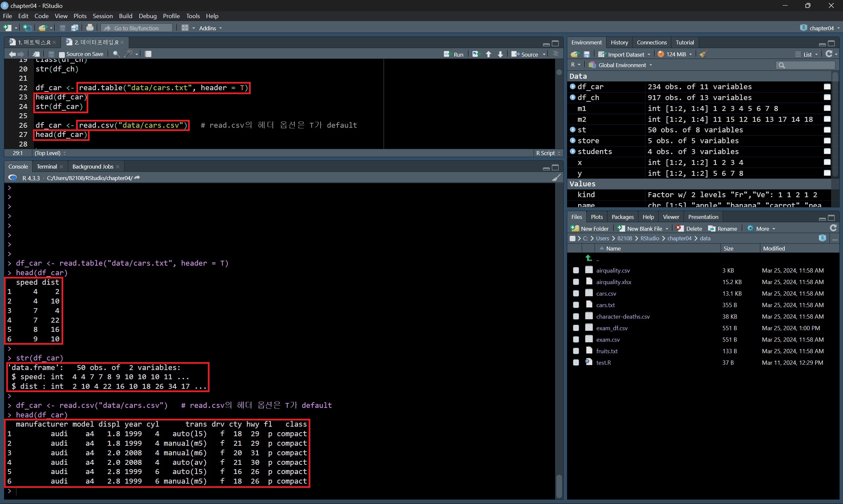Open the character-deaths.csv file link
Image resolution: width=843 pixels, height=504 pixels.
click(x=623, y=317)
